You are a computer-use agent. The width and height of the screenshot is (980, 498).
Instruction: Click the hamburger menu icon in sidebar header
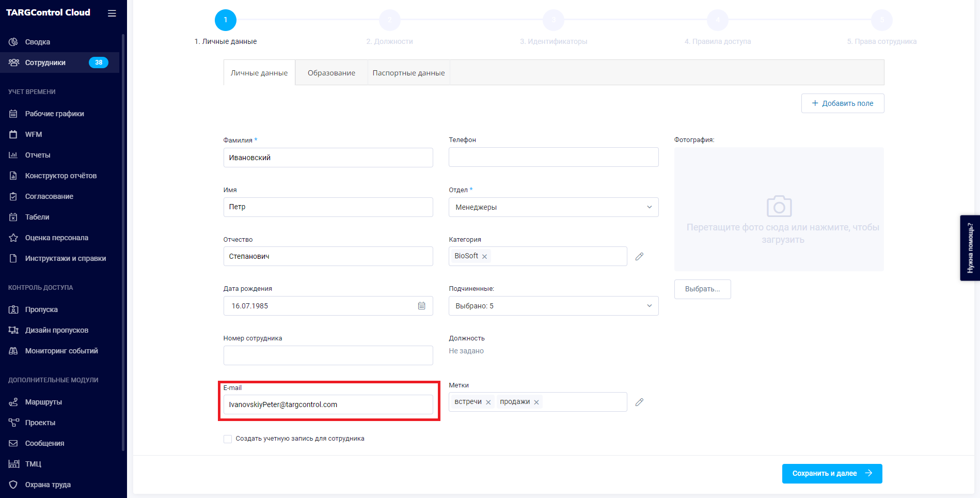(x=112, y=13)
